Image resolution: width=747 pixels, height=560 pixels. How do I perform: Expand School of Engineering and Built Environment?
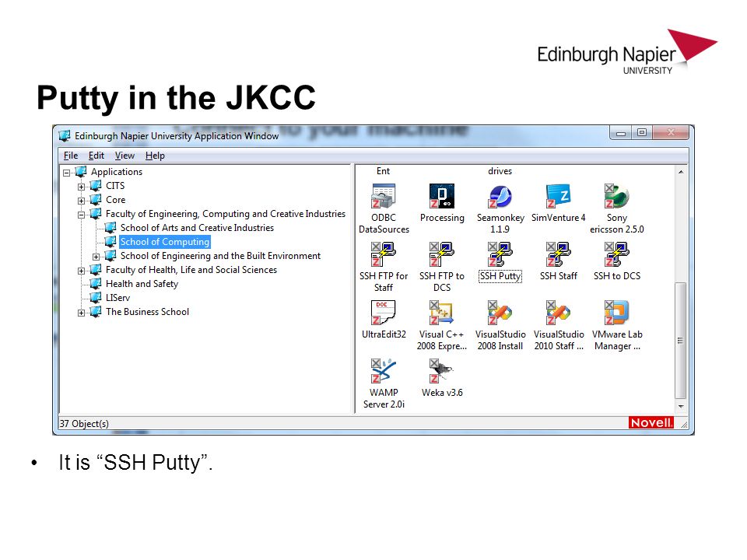(x=96, y=257)
